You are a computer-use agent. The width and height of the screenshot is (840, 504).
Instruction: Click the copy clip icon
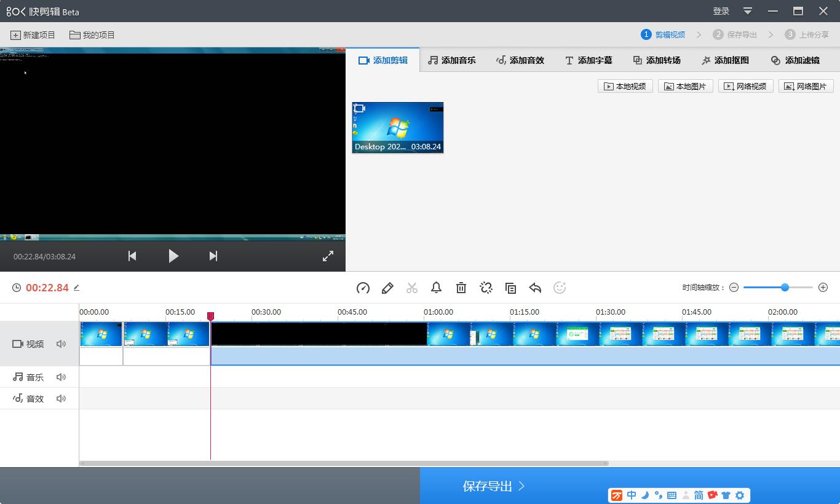click(510, 288)
